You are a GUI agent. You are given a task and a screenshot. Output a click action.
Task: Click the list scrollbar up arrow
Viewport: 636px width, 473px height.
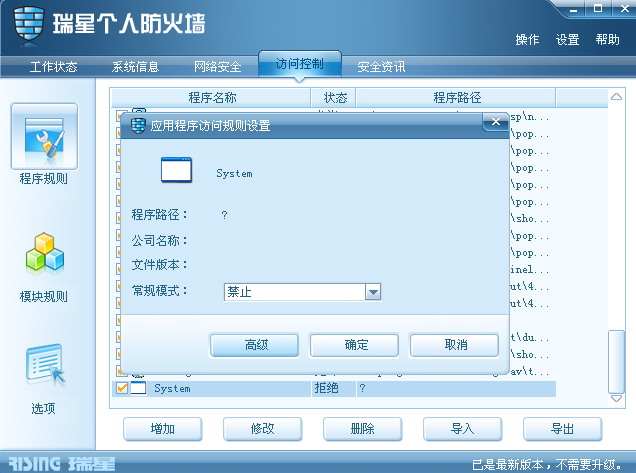[617, 97]
